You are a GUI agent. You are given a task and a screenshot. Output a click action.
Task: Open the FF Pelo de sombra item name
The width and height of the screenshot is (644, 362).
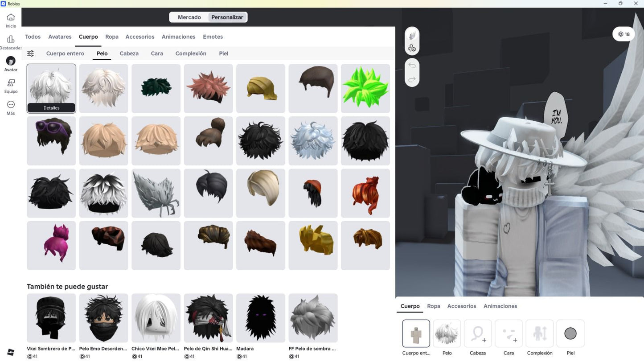pos(312,349)
